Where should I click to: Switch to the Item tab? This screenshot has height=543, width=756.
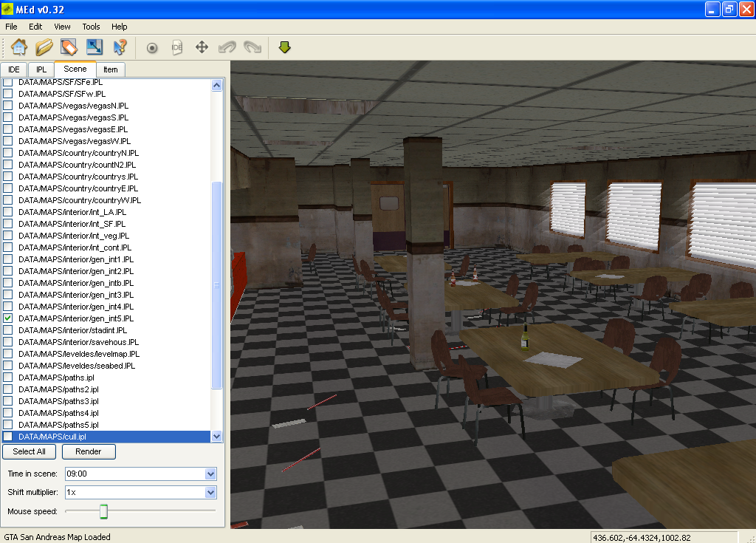click(111, 69)
